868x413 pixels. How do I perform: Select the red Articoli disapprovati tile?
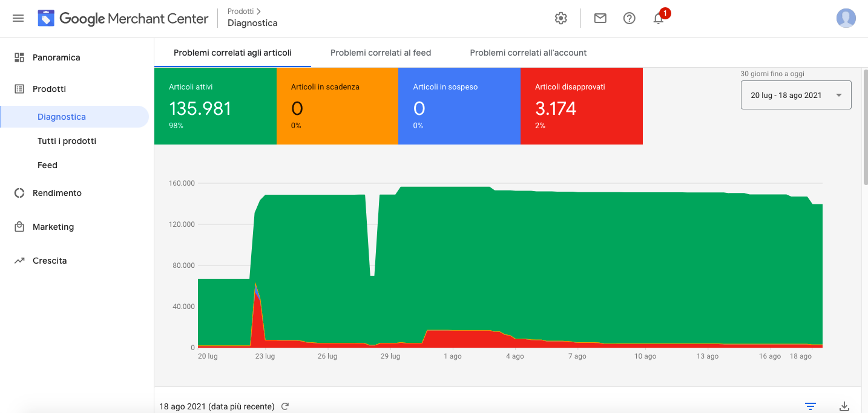point(581,106)
